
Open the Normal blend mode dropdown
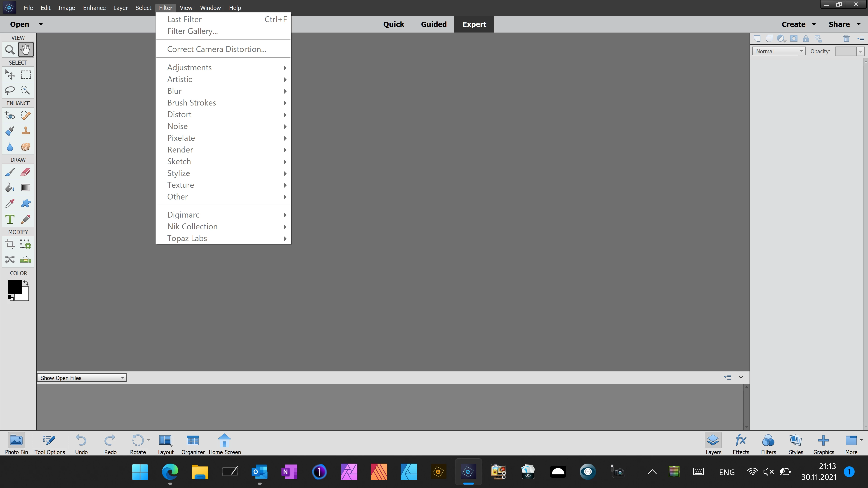[x=778, y=51]
